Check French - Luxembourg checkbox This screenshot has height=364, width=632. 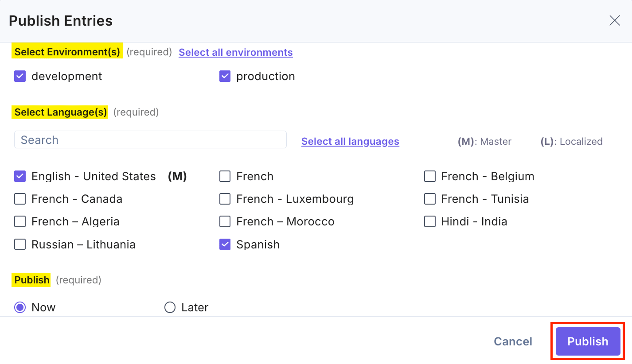(225, 199)
